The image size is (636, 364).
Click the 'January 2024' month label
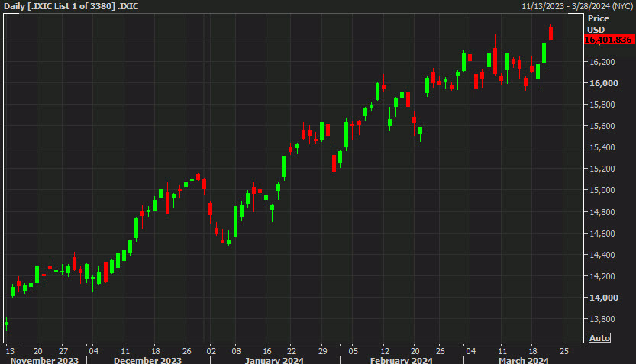274,360
